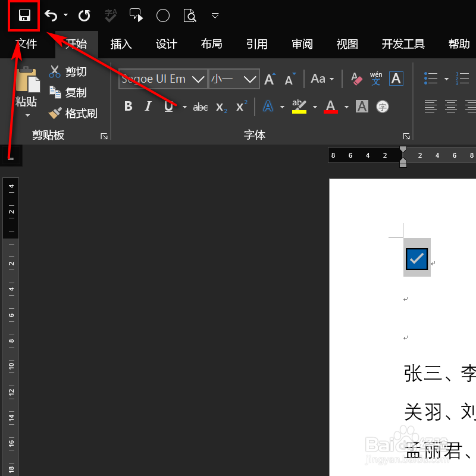
Task: Click the text 关羽 in document
Action: tap(423, 412)
